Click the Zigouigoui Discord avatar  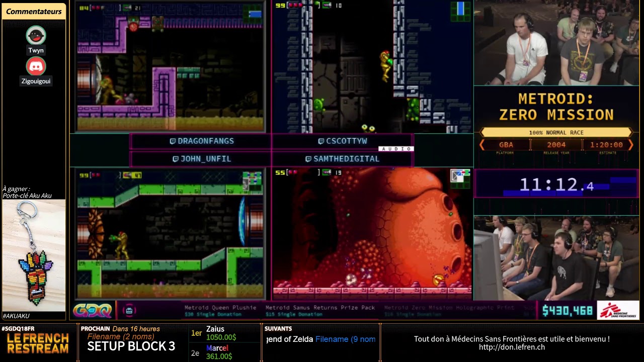click(x=36, y=66)
